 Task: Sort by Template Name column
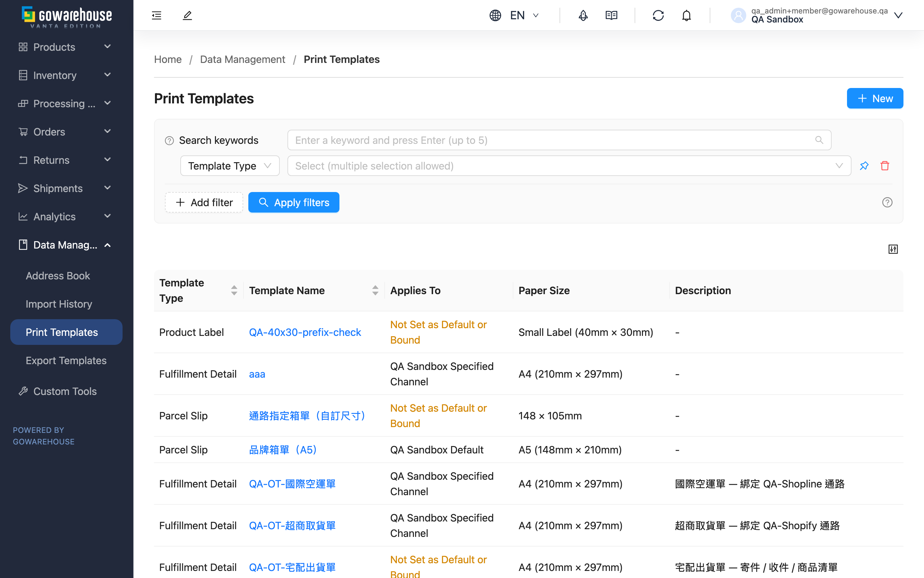point(375,291)
